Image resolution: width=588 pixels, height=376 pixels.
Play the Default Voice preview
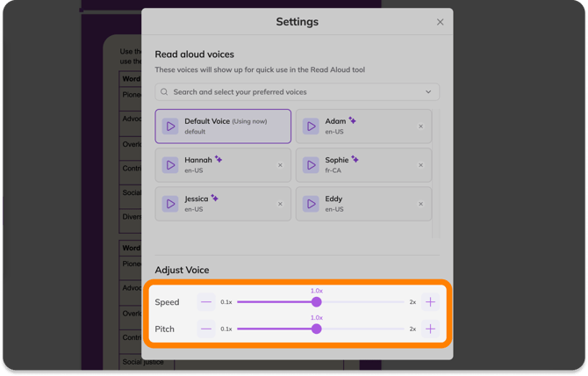(170, 127)
